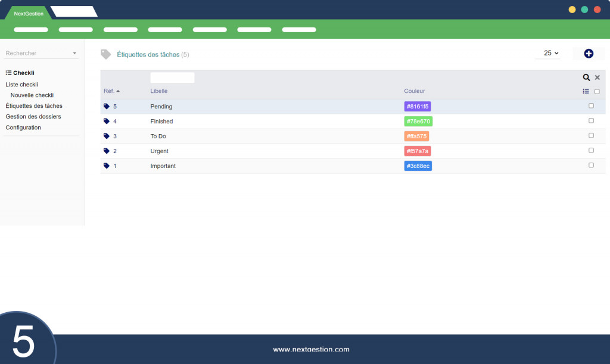Click the magnifier search icon in table header
This screenshot has width=610, height=364.
click(586, 77)
